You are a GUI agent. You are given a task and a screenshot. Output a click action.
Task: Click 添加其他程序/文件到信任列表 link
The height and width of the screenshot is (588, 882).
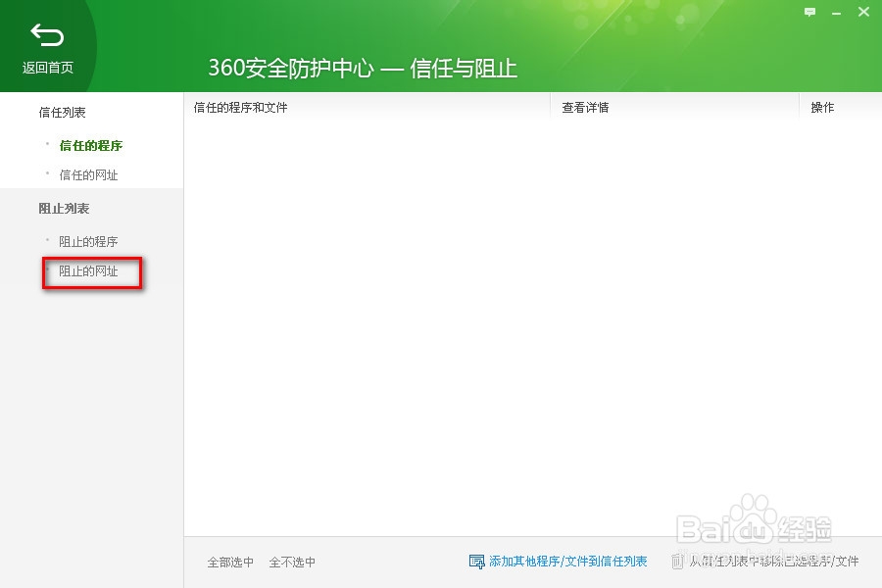coord(568,561)
